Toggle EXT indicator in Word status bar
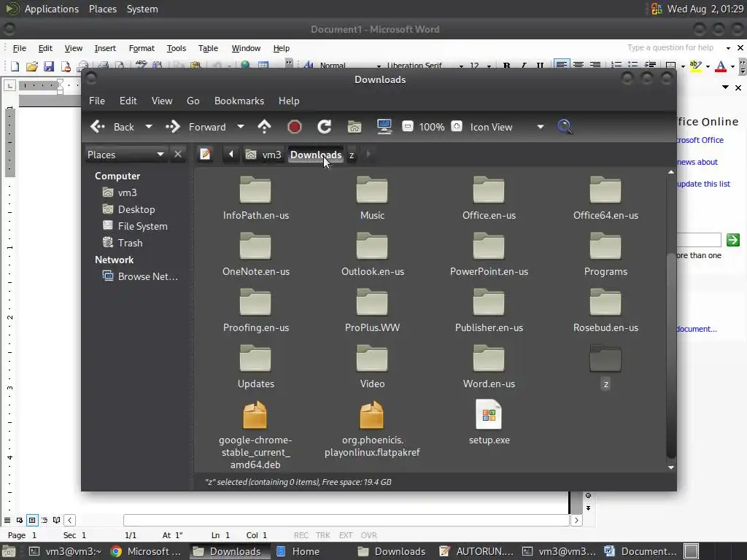Image resolution: width=747 pixels, height=560 pixels. pos(346,535)
